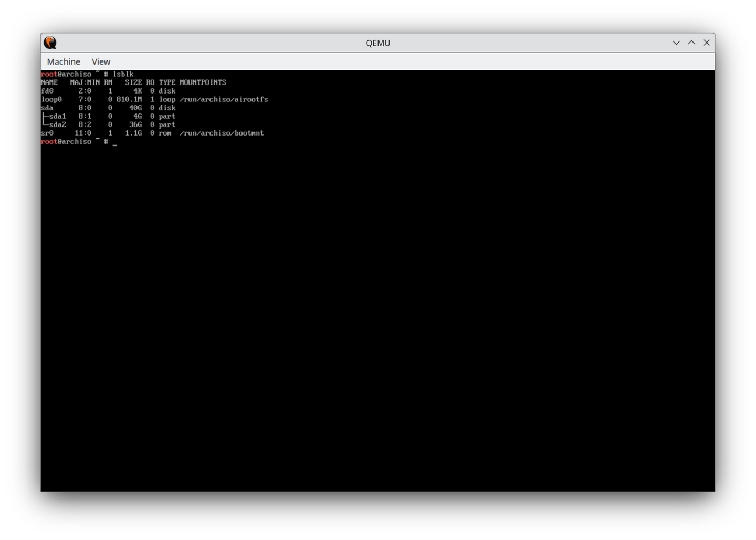Click the /run/archiso/bootmnt path text
This screenshot has height=540, width=756.
222,133
